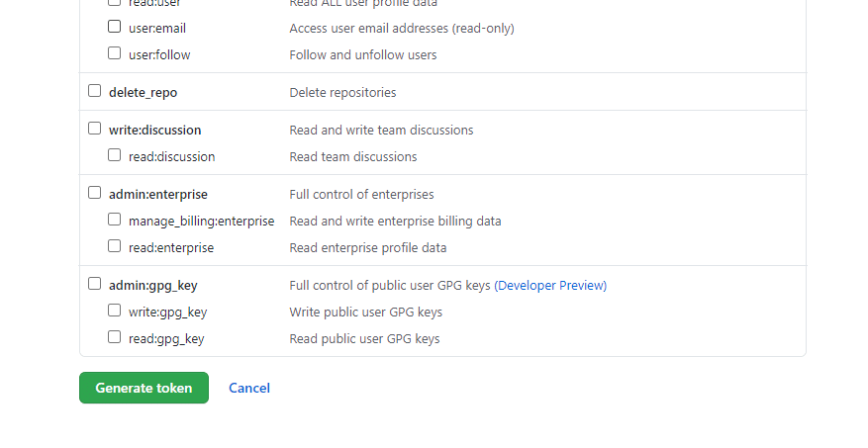The height and width of the screenshot is (448, 868).
Task: Click the 'admin:enterprise' scope name text
Action: click(158, 195)
